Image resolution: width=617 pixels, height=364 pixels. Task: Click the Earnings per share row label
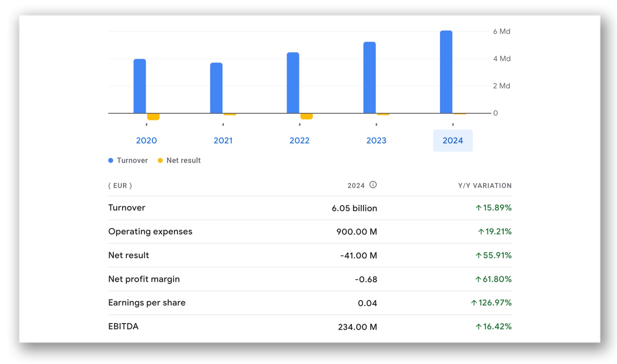[x=147, y=303]
